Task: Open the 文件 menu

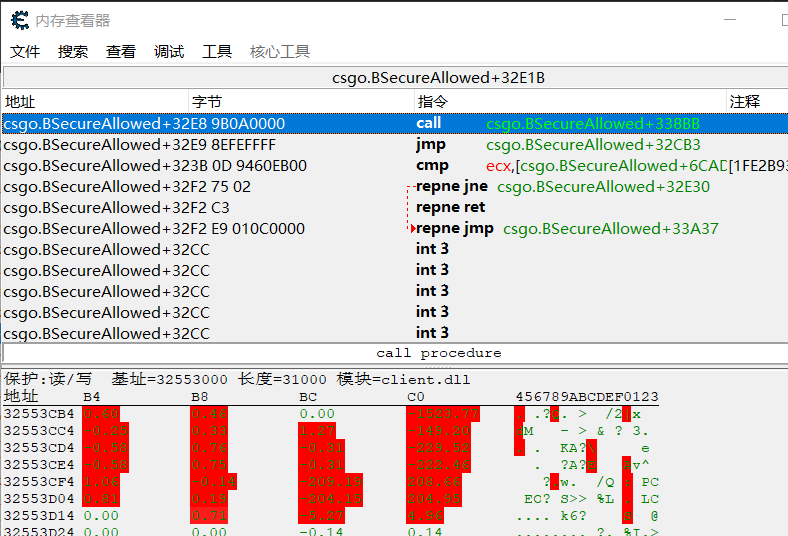Action: (x=25, y=51)
